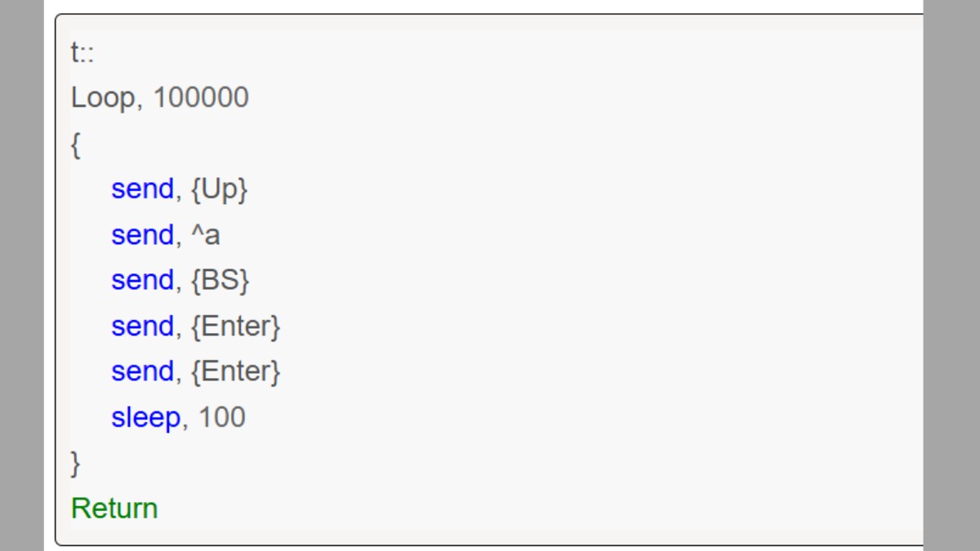Image resolution: width=980 pixels, height=551 pixels.
Task: Click the send keyword before {BS}
Action: (x=142, y=280)
